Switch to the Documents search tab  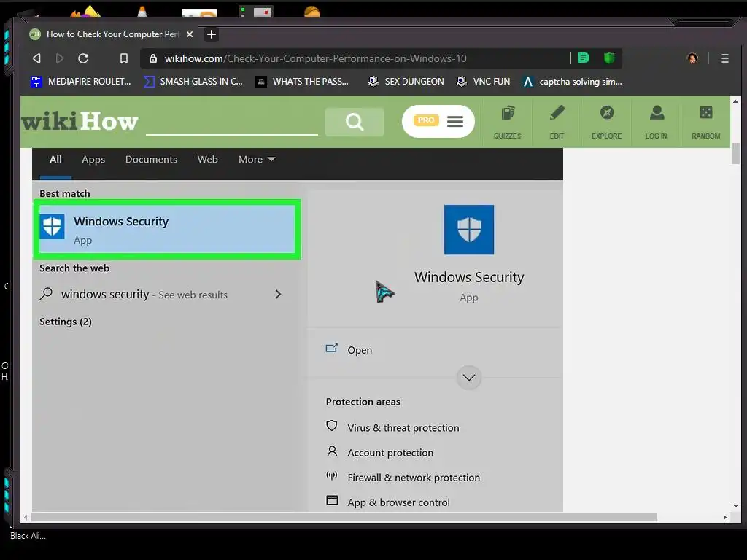tap(151, 160)
